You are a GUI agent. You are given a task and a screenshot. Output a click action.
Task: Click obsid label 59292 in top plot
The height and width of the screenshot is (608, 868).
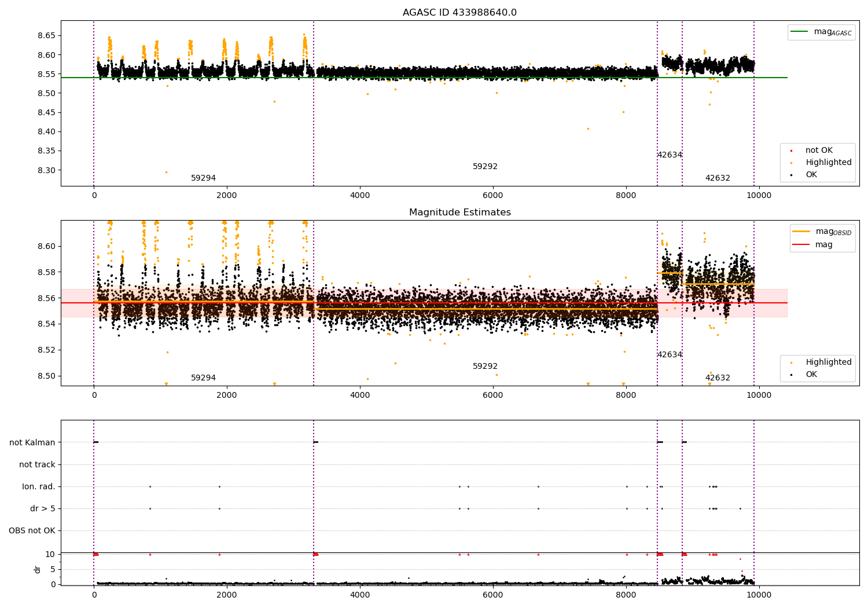(x=485, y=167)
